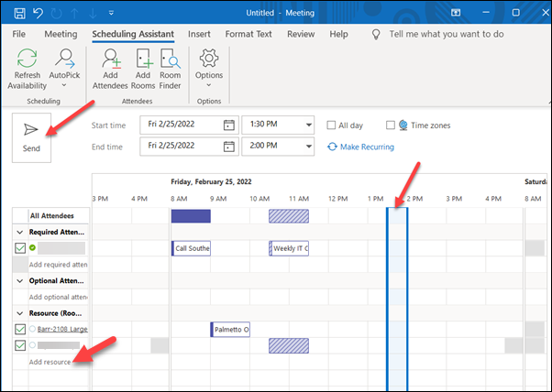Open the 2:00 PM end time dropdown
Viewport: 552px width, 392px height.
(309, 147)
